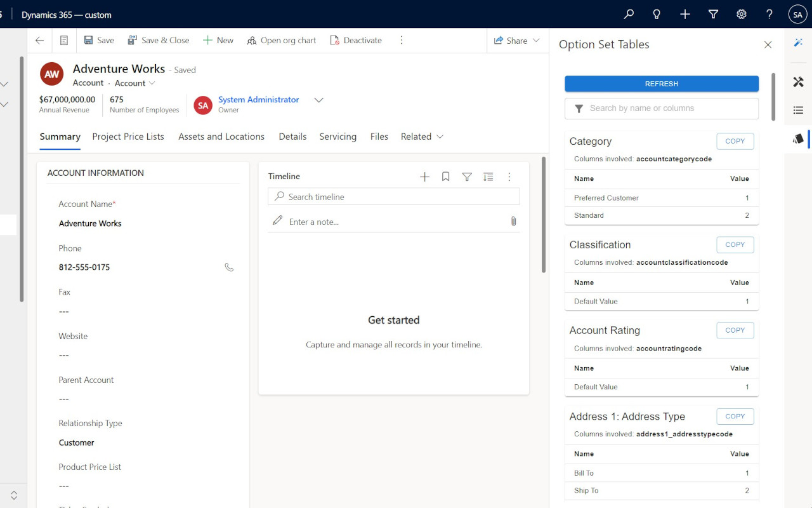Select the Ship To row
This screenshot has width=812, height=508.
662,490
